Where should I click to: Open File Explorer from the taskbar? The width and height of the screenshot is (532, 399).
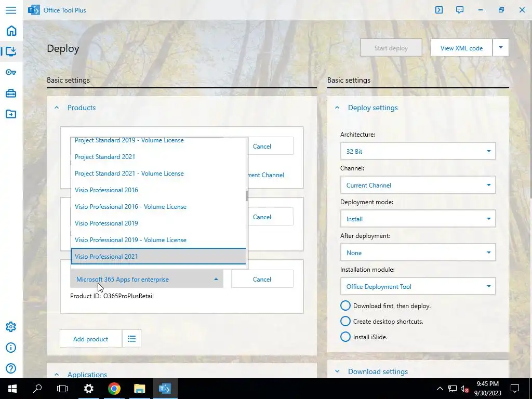(x=139, y=389)
